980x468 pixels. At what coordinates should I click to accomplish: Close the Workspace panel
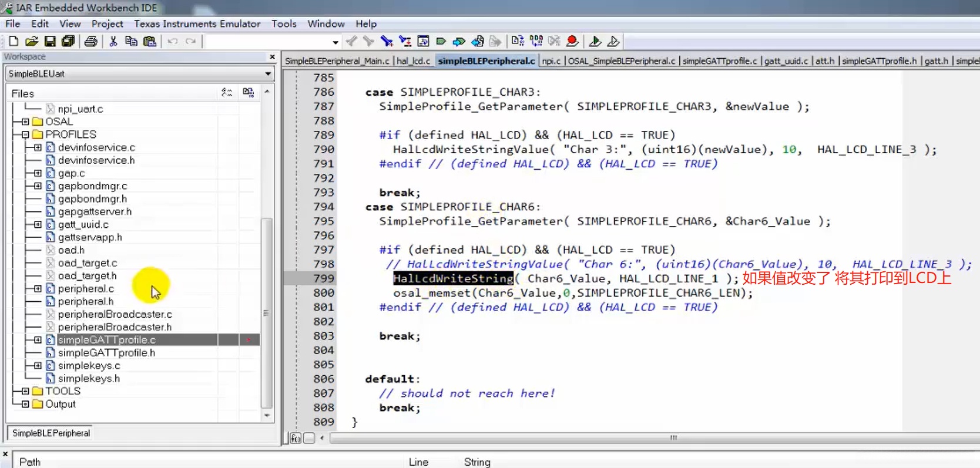272,57
